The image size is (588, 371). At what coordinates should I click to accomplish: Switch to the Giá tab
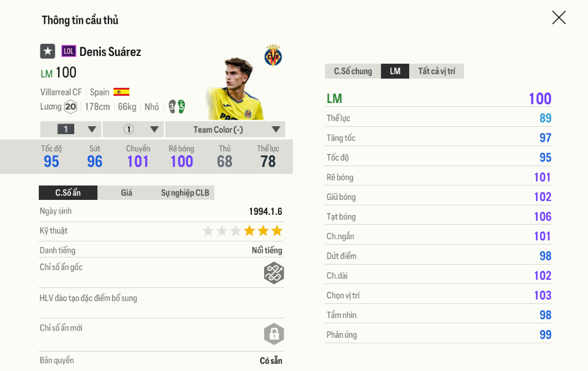coord(126,193)
